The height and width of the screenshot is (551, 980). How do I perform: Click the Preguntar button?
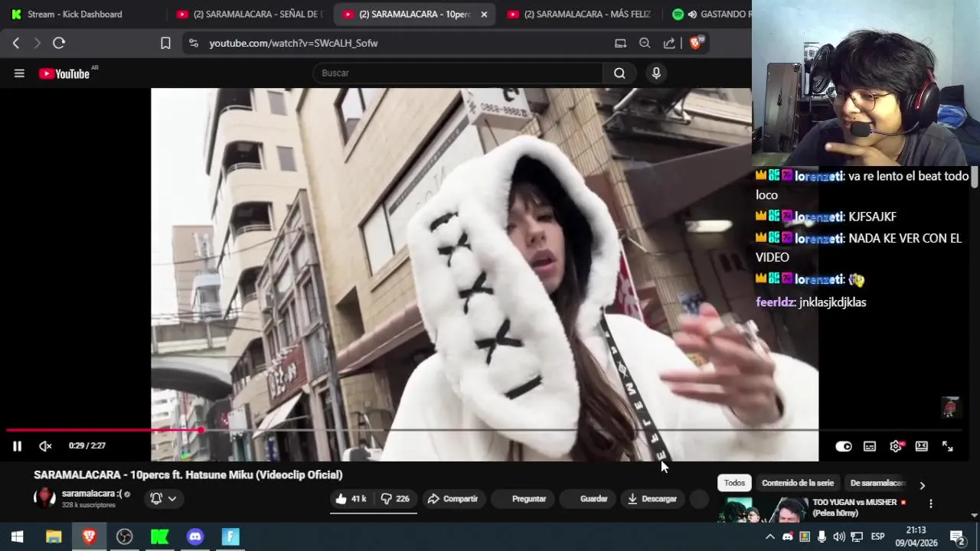pyautogui.click(x=522, y=499)
